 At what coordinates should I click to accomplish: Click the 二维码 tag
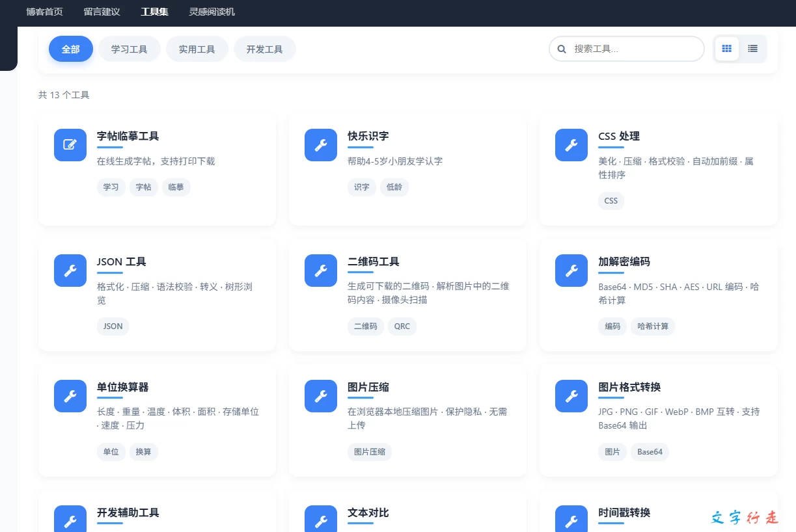[x=366, y=326]
